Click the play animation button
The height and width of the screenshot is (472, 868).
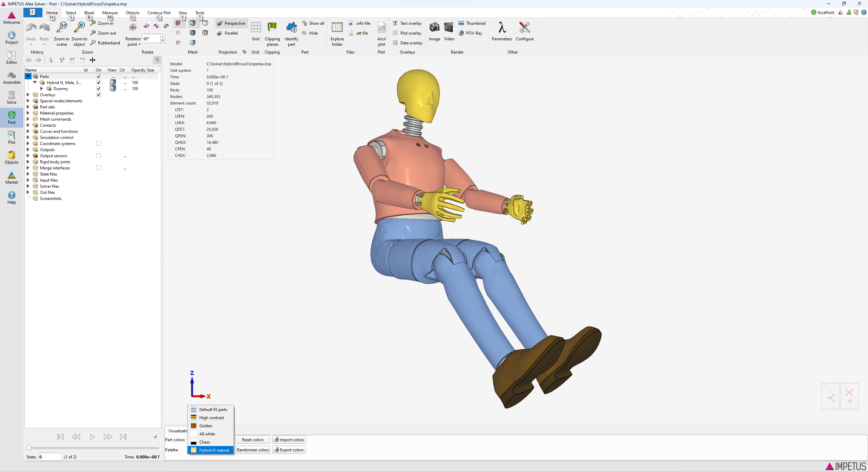tap(92, 437)
